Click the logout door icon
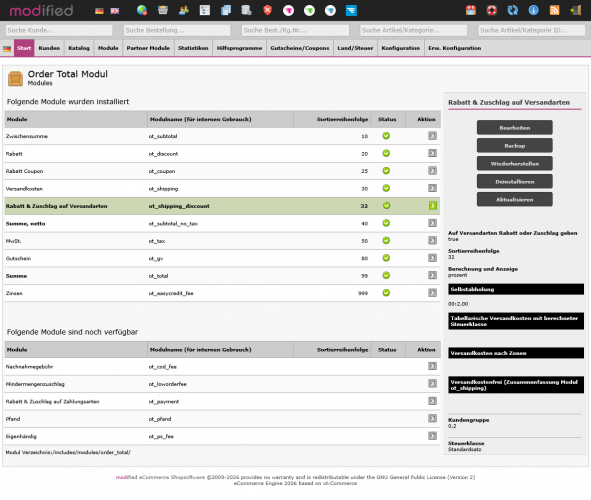591x500 pixels. point(576,10)
